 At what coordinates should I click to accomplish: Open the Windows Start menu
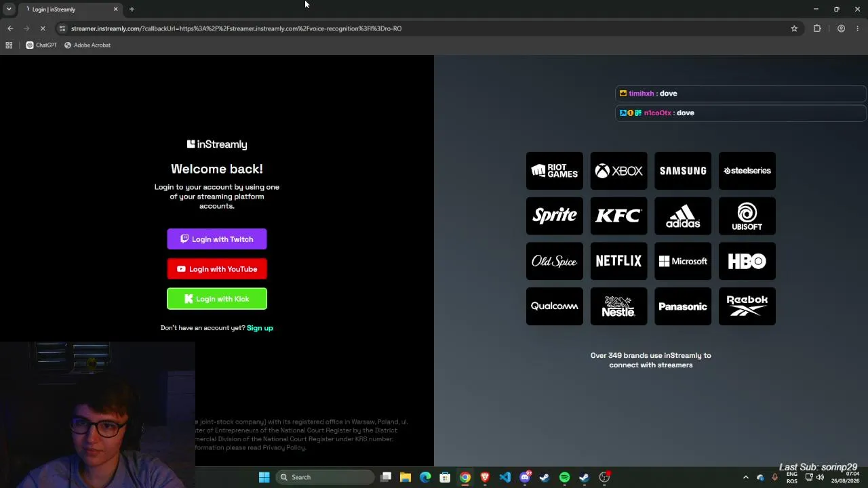coord(264,477)
